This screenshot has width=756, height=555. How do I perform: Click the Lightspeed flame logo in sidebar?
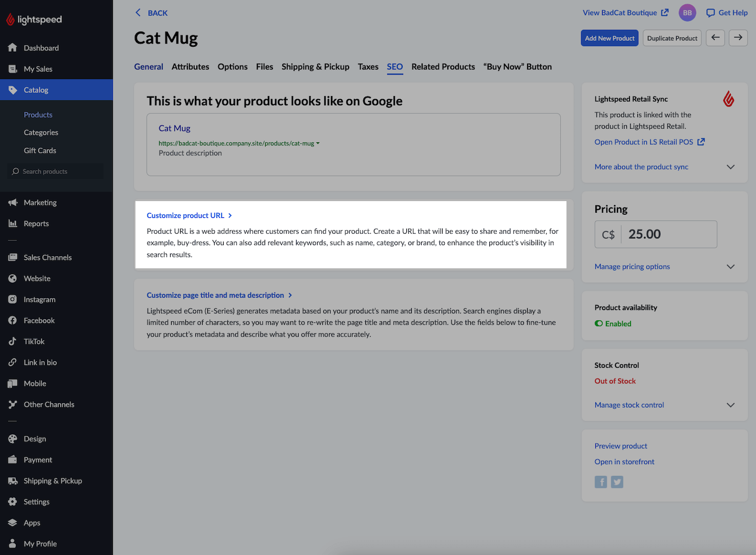tap(10, 19)
